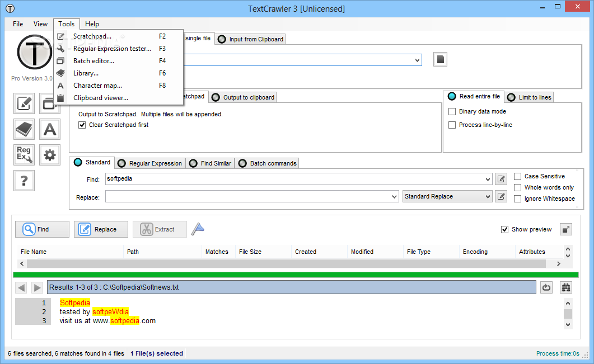Screen dimensions: 594x364
Task: Click the Scratchpad menu item icon
Action: tap(60, 36)
